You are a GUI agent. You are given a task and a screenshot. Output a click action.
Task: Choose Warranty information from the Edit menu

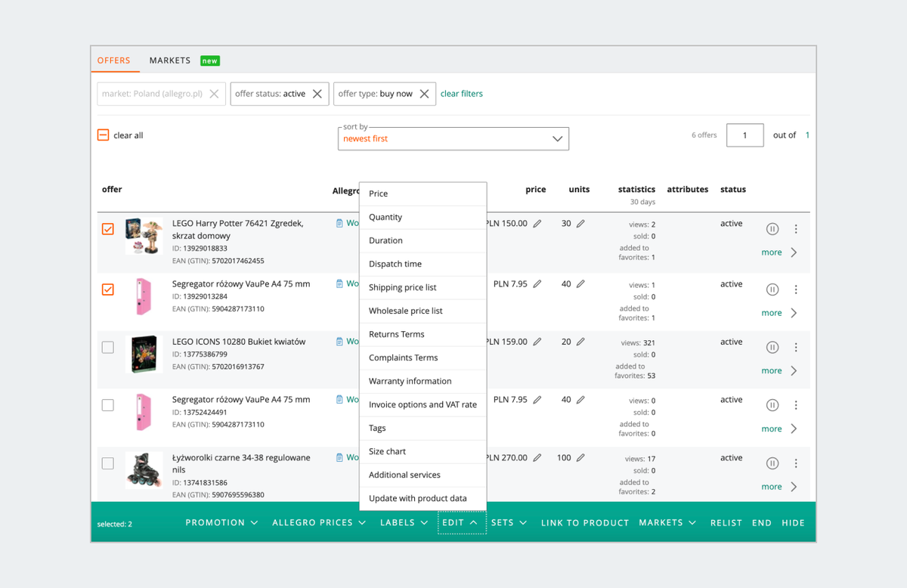click(423, 382)
